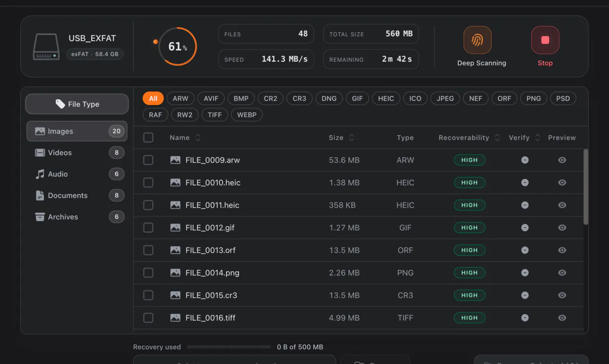609x364 pixels.
Task: Check the box for FILE_0009.arw
Action: click(148, 160)
